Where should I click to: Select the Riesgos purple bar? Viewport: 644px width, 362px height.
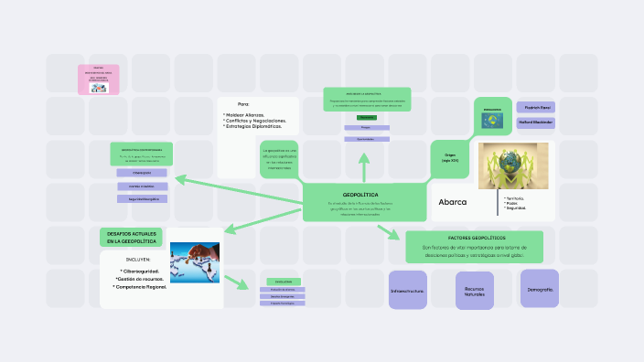pyautogui.click(x=367, y=128)
